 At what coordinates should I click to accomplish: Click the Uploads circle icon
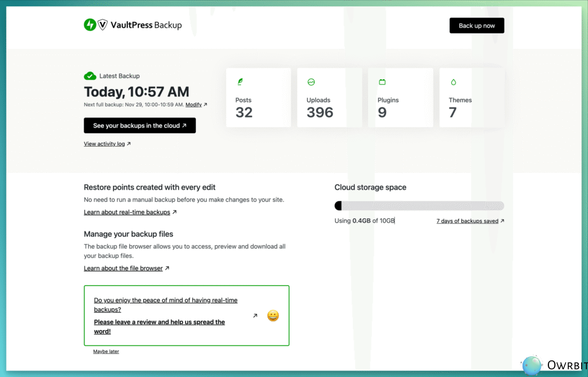[311, 82]
